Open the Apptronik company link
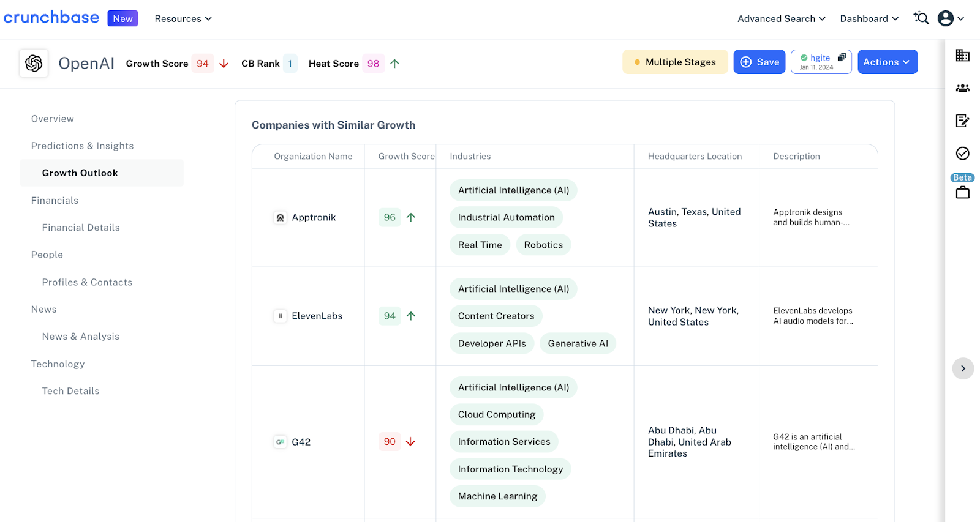 pyautogui.click(x=314, y=217)
